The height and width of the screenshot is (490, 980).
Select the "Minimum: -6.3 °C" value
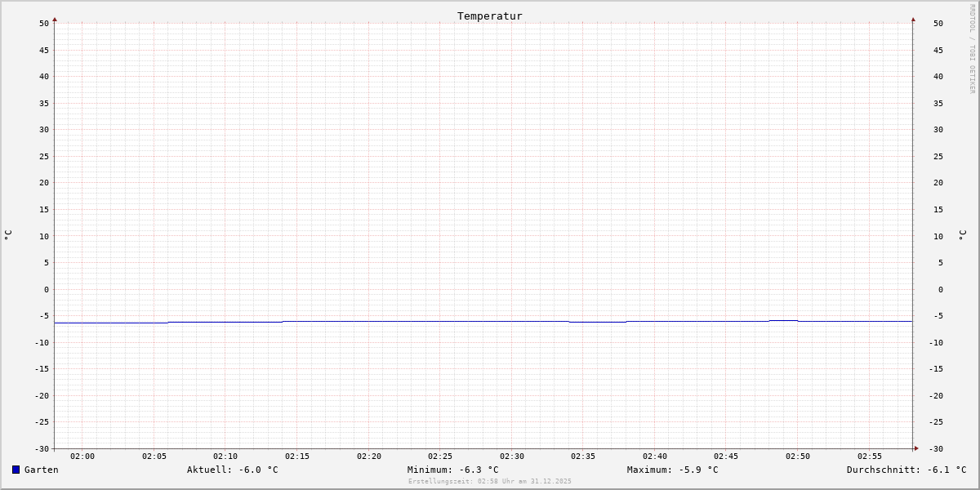[453, 470]
